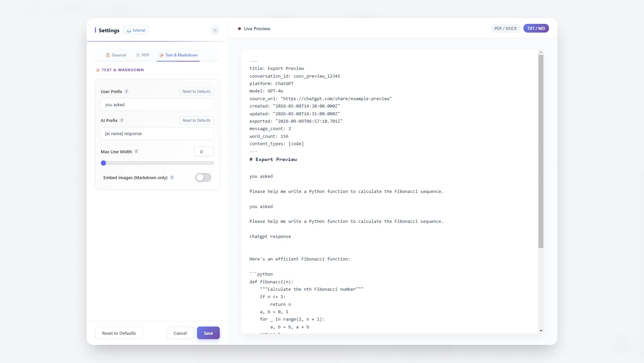Viewport: 644px width, 363px height.
Task: Toggle Embed images (Markdown only) switch
Action: tap(203, 177)
